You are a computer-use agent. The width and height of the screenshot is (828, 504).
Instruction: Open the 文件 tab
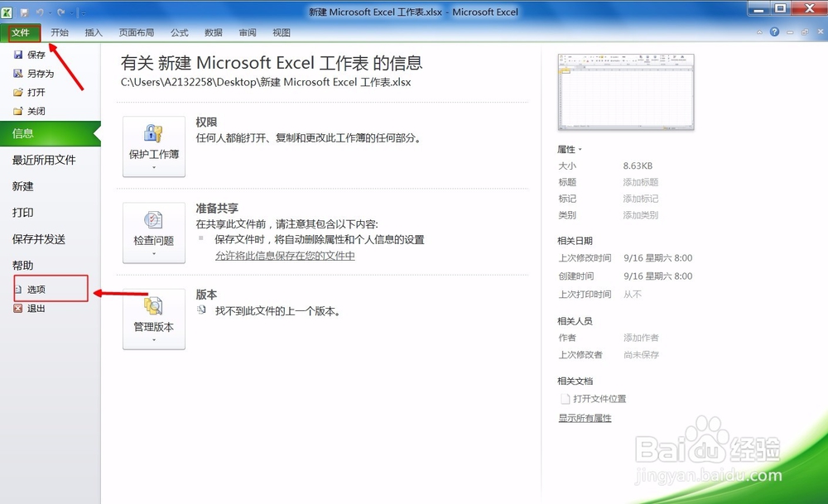[x=21, y=33]
